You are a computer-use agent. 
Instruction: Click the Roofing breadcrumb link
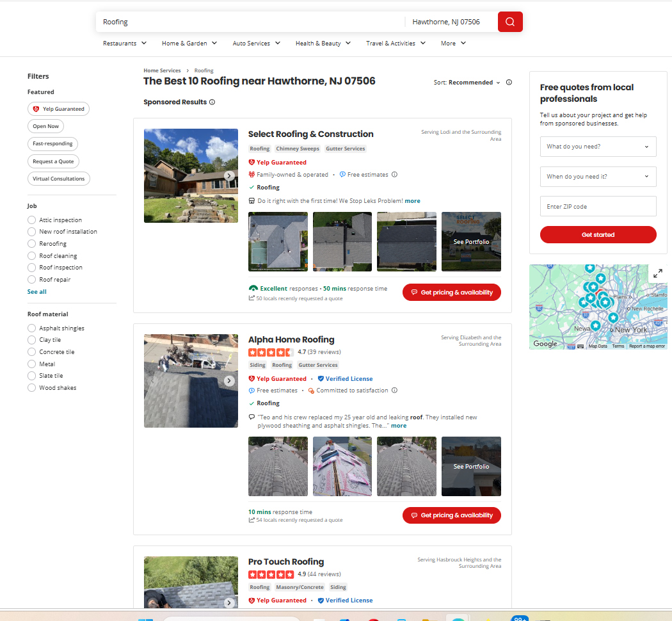(x=204, y=70)
